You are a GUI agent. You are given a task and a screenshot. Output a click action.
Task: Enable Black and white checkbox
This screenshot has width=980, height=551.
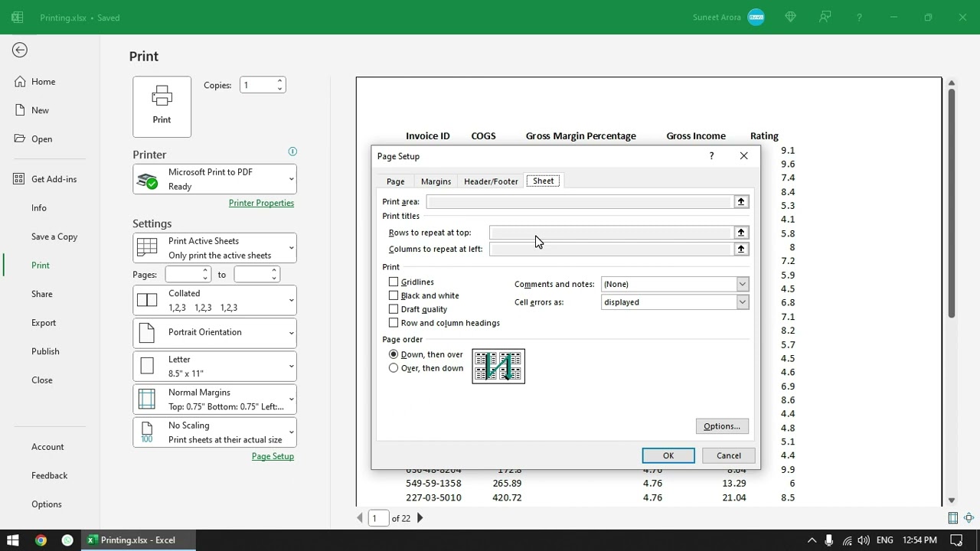pos(394,295)
